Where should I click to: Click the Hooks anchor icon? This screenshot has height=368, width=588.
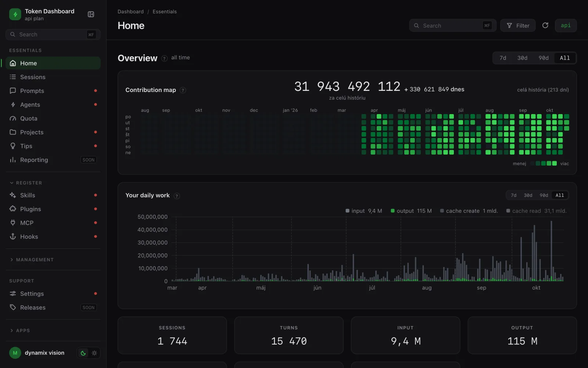point(13,237)
